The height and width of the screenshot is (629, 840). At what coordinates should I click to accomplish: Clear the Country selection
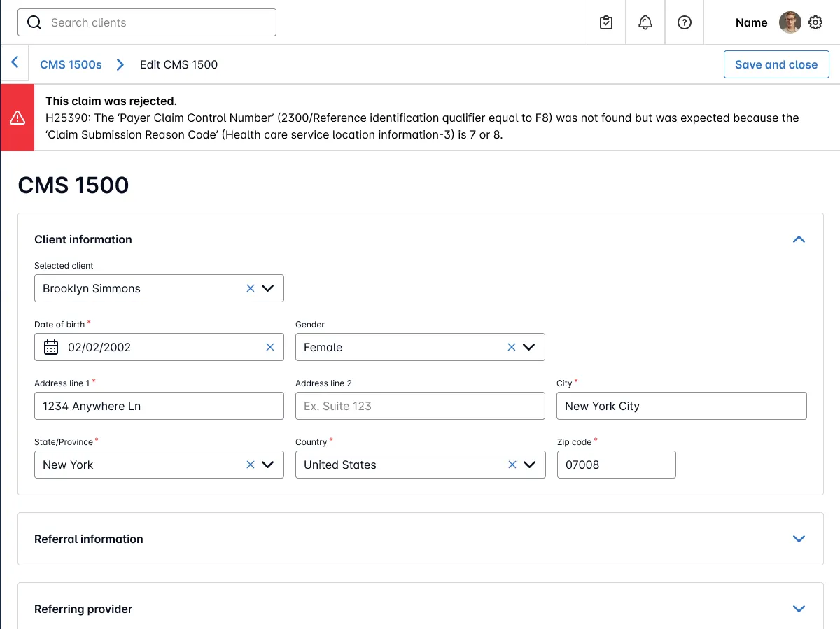(x=512, y=465)
